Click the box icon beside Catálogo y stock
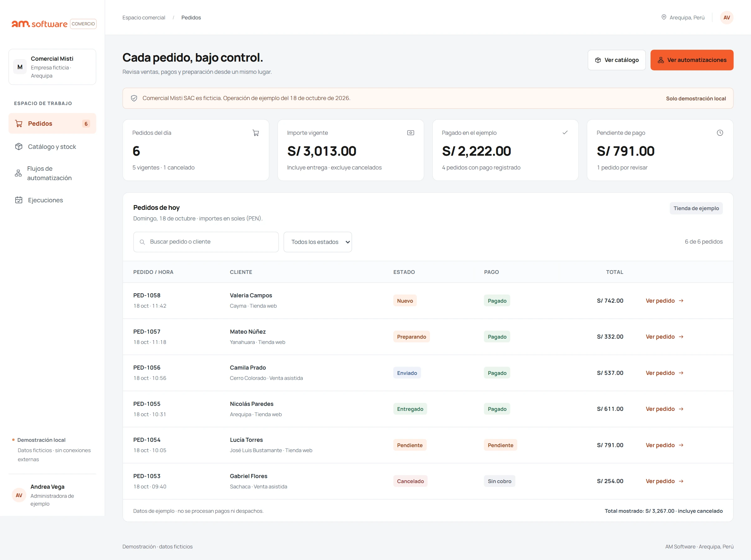The image size is (751, 560). click(19, 147)
